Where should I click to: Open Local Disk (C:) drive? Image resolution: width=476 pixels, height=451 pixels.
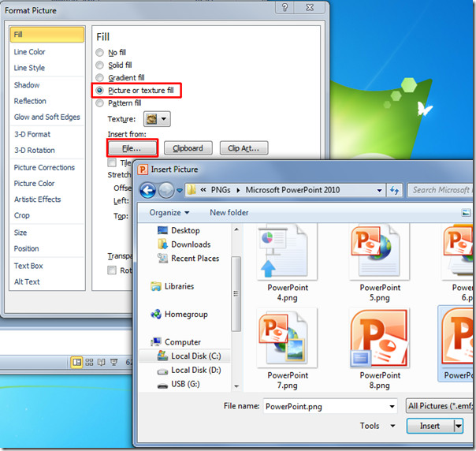click(189, 356)
